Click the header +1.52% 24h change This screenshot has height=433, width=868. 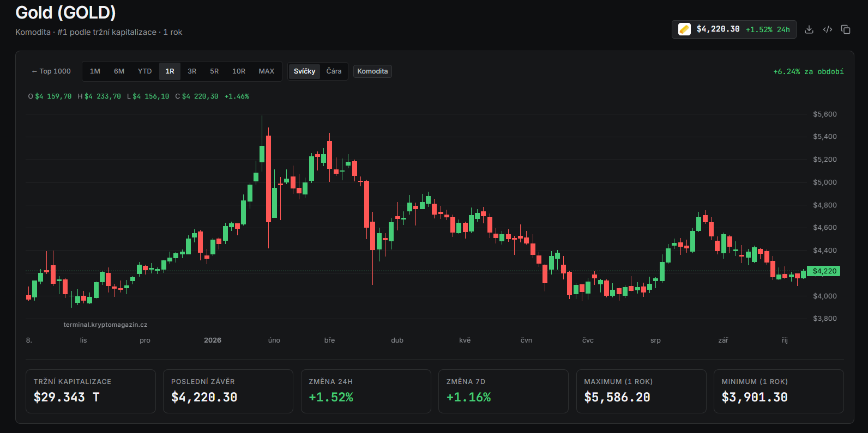tap(768, 29)
